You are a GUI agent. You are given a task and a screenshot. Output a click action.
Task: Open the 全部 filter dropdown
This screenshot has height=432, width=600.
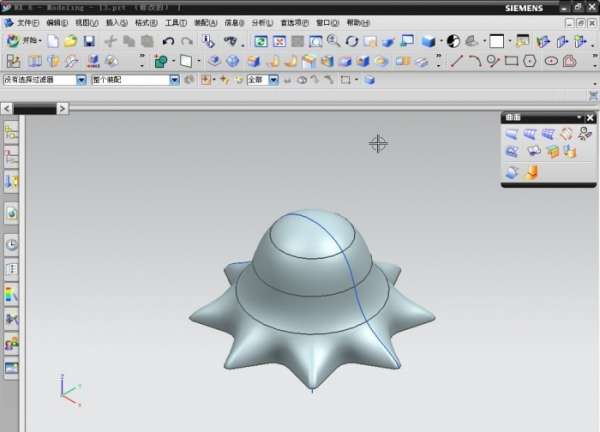(273, 79)
